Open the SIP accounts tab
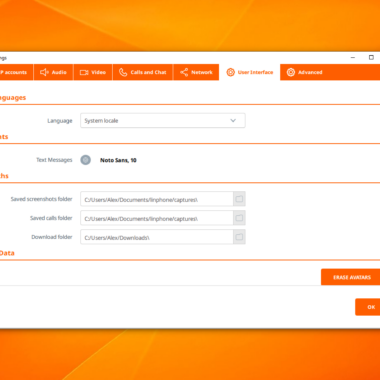 click(16, 72)
